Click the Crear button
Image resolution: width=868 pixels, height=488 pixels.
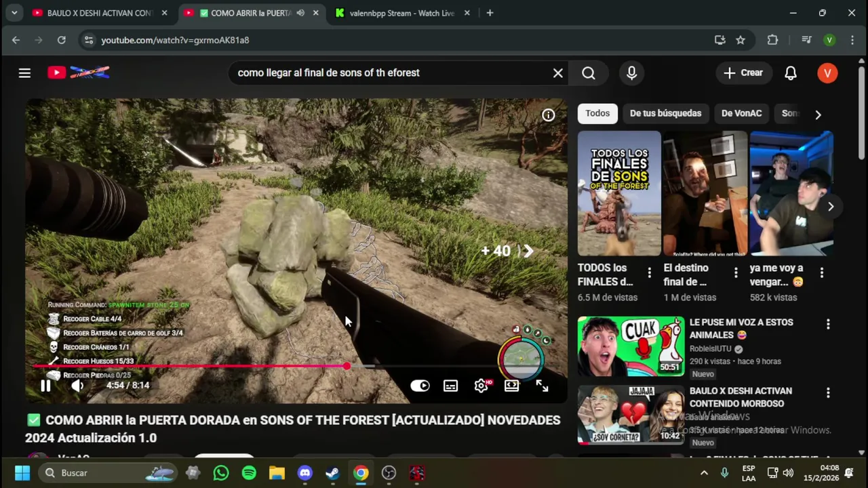pyautogui.click(x=743, y=73)
